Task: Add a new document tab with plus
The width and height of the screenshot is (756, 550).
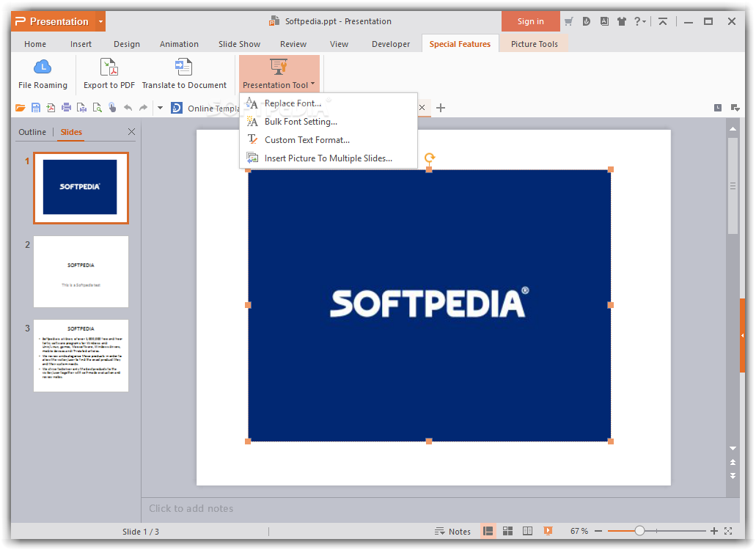Action: coord(440,108)
